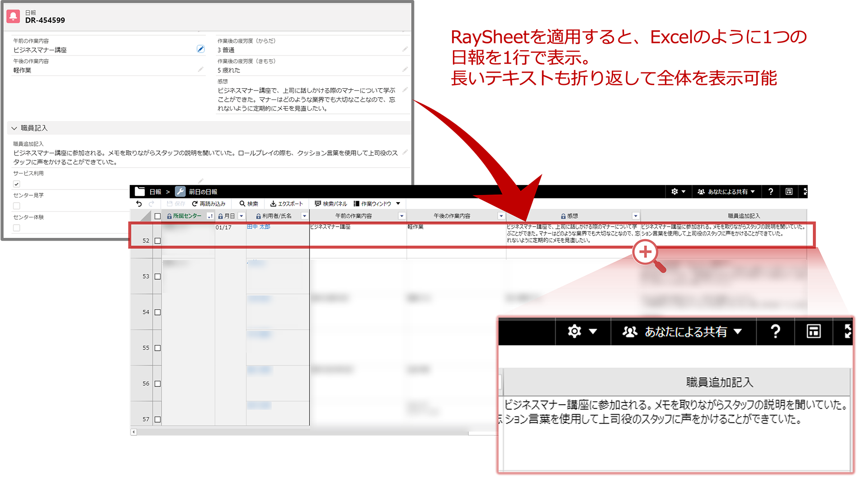The image size is (868, 477).
Task: Open あなたによる共有 dropdown in bar beside 前日の日報
Action: (726, 192)
